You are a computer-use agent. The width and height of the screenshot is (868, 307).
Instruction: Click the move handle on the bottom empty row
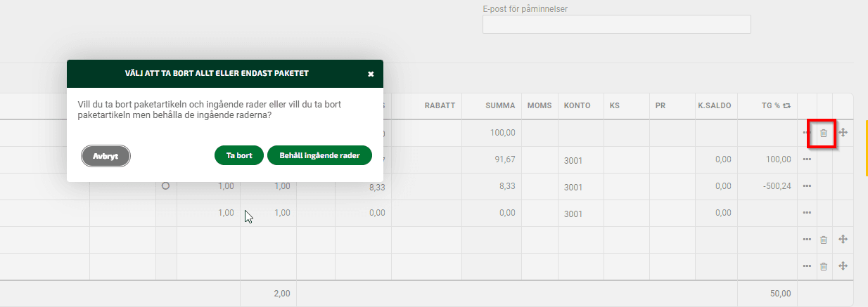tap(843, 266)
